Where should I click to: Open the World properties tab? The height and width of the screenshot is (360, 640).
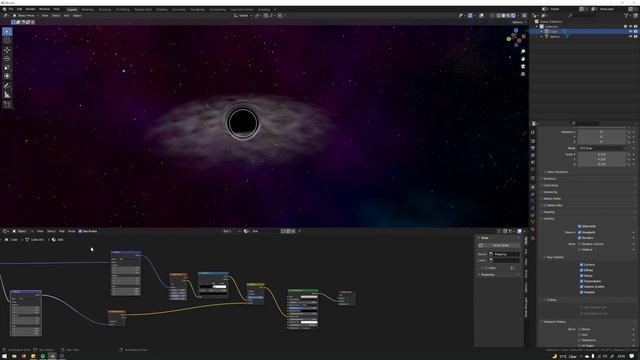pyautogui.click(x=533, y=169)
